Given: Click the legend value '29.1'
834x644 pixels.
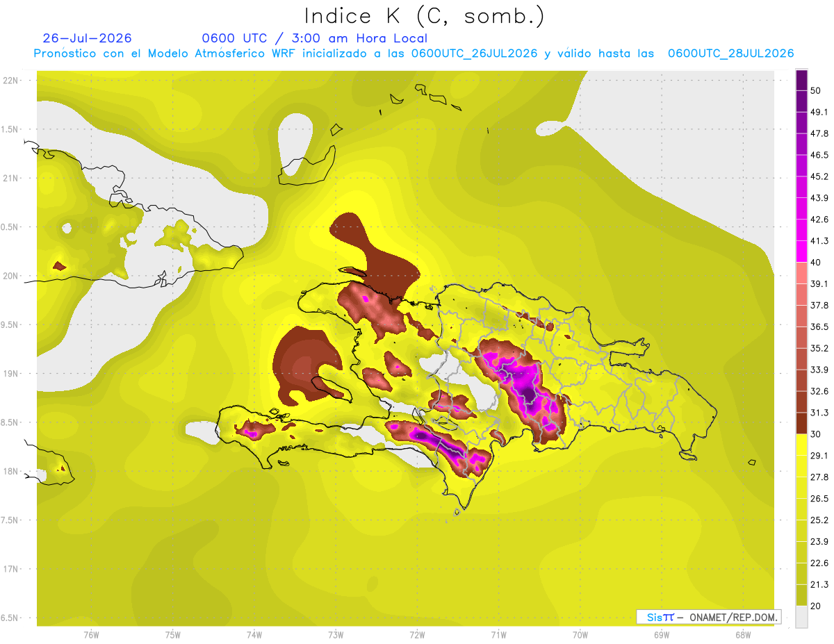Looking at the screenshot, I should (x=819, y=455).
